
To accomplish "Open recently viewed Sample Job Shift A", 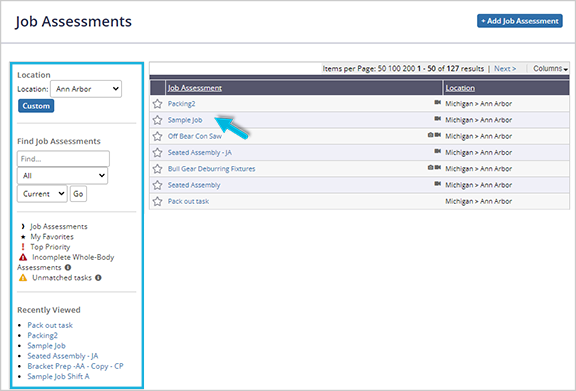I will pos(58,377).
